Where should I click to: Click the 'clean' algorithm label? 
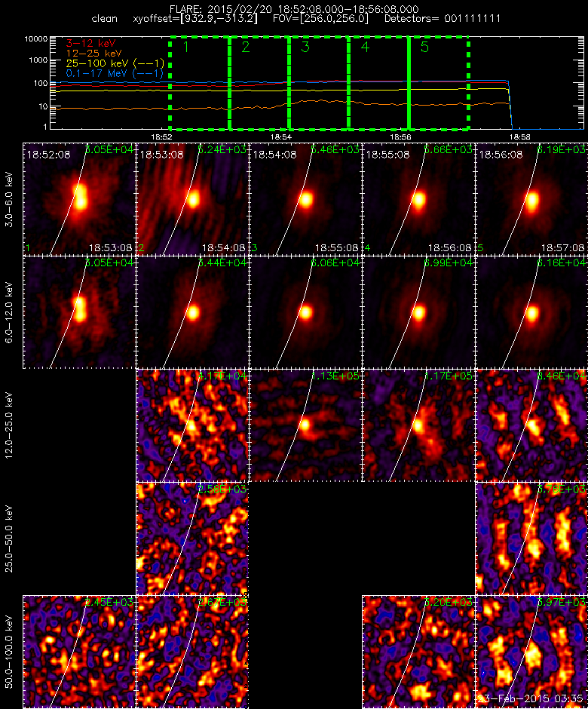[104, 19]
